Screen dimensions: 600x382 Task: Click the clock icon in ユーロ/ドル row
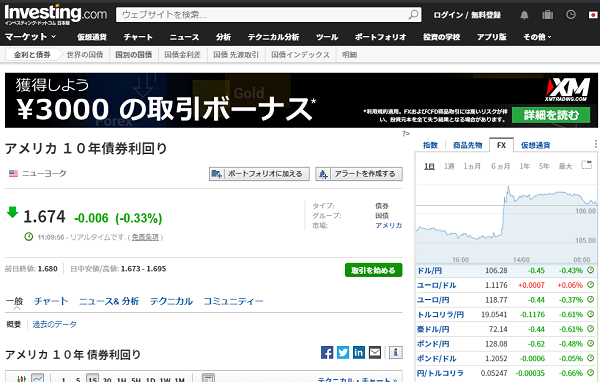590,285
